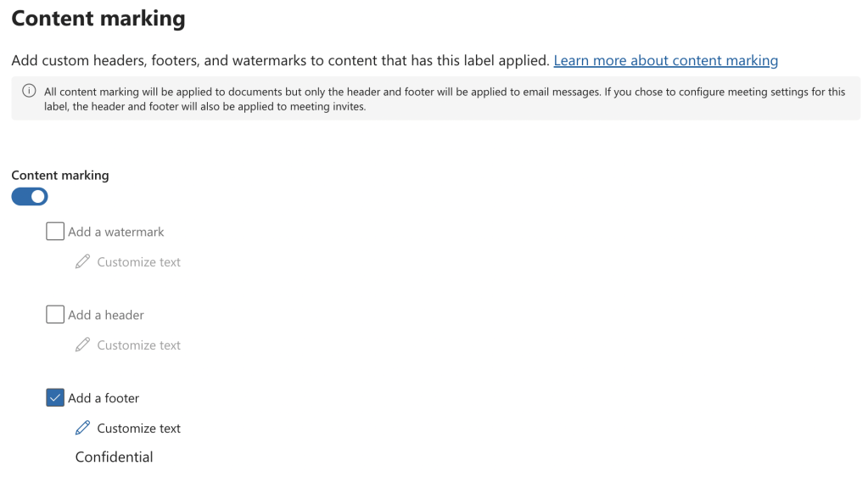Click the Confidential footer text value
868x477 pixels.
point(114,457)
